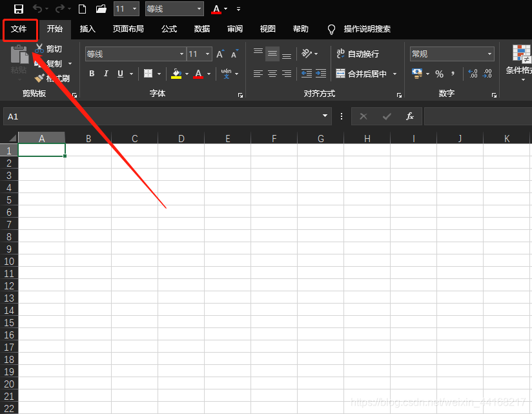Switch to the 审阅 Review tab
The image size is (532, 414).
tap(235, 29)
